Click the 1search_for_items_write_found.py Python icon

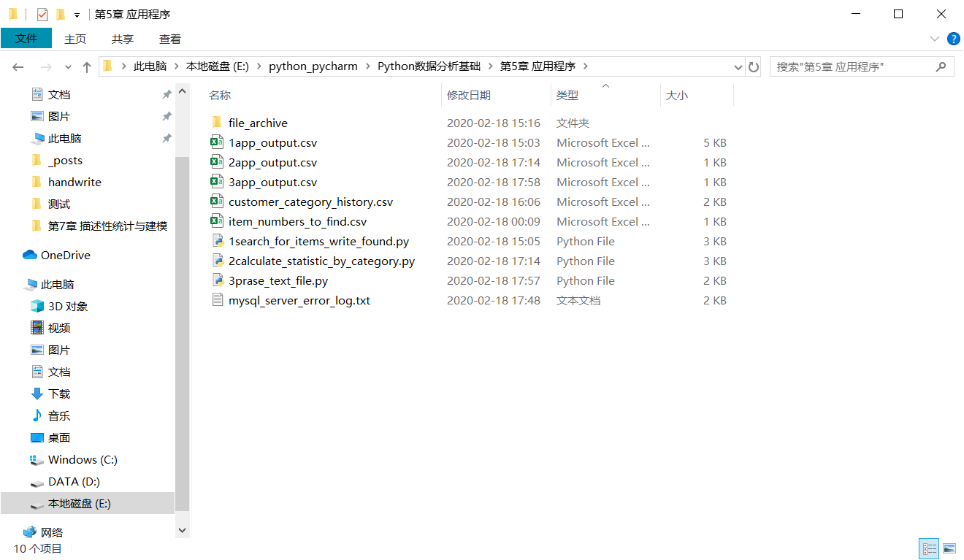pyautogui.click(x=217, y=241)
